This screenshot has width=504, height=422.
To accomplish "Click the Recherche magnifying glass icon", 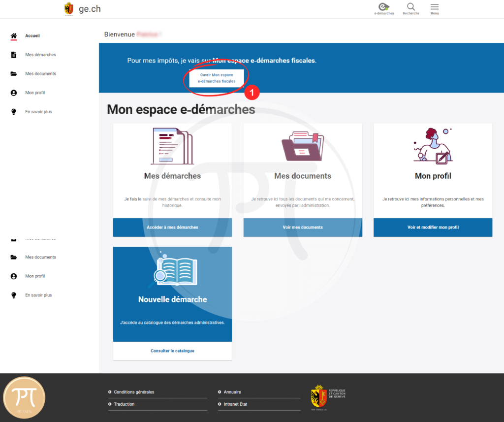I will 410,7.
